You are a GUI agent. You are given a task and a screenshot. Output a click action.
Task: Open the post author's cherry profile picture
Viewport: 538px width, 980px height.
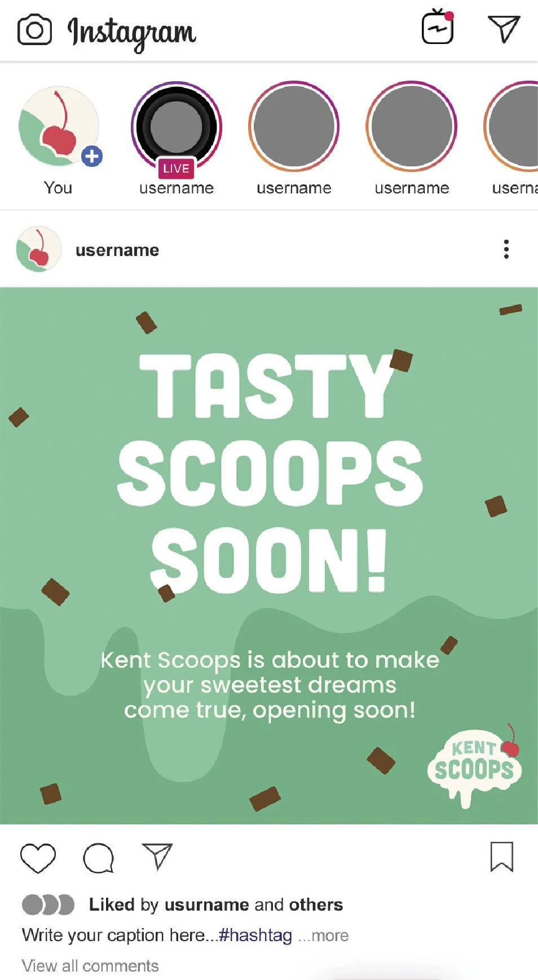[38, 249]
